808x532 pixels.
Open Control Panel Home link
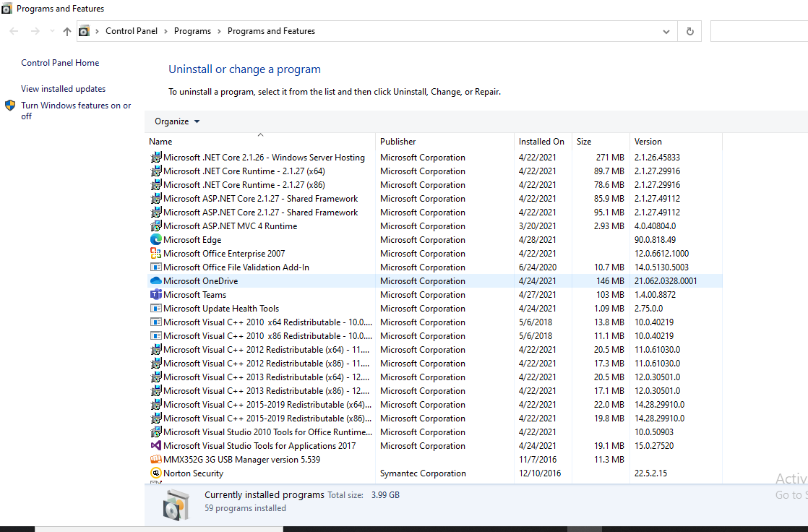60,63
